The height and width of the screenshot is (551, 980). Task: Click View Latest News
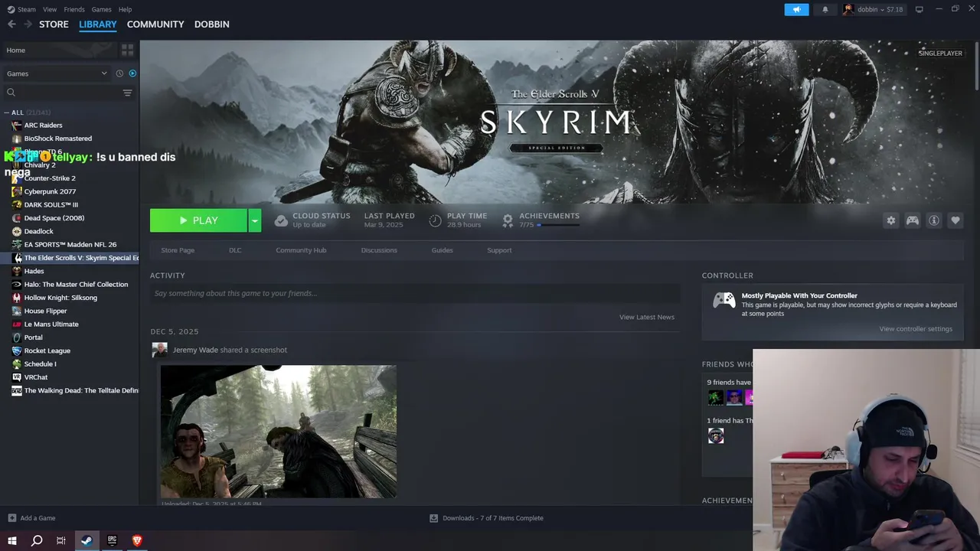tap(647, 317)
